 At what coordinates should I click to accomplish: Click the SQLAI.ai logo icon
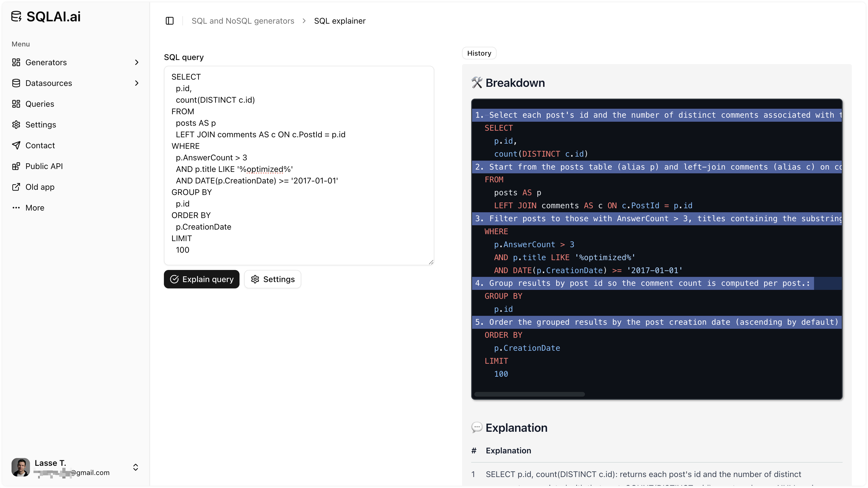(16, 16)
